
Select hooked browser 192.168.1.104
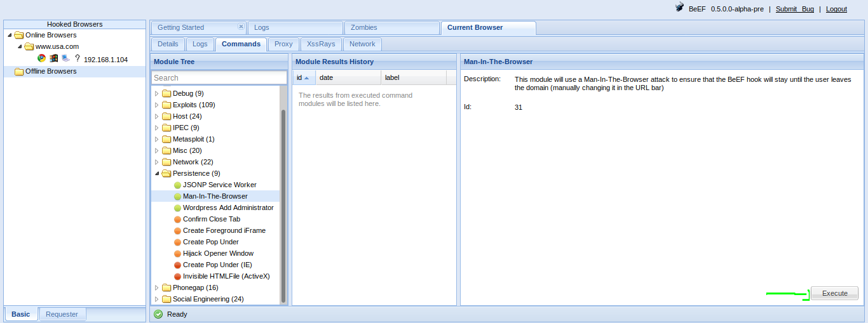(x=105, y=60)
